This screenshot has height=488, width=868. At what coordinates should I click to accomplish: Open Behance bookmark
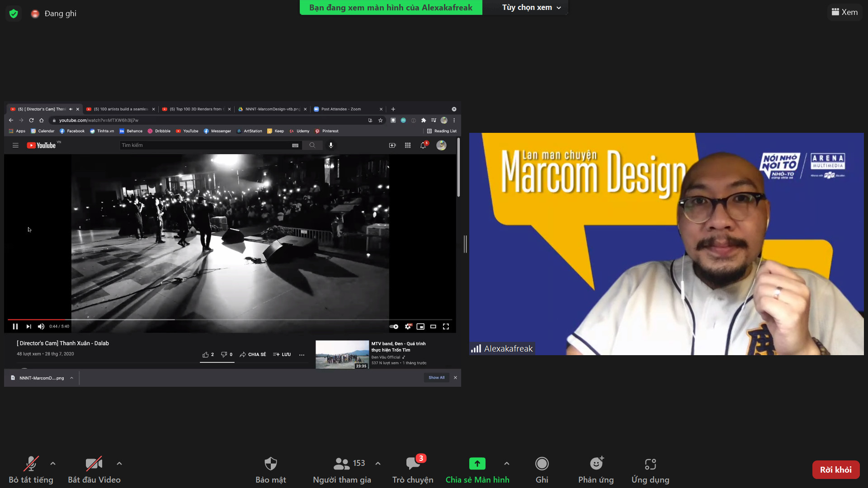(131, 131)
